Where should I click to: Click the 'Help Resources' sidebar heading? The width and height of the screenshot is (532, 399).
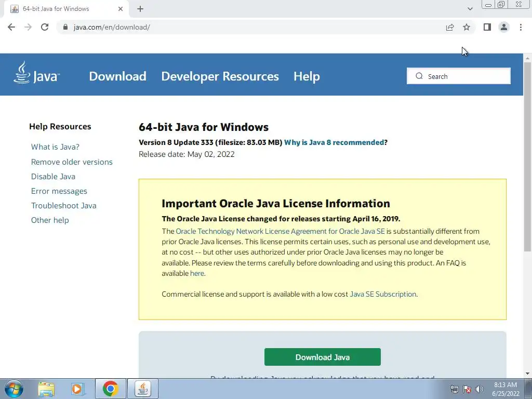click(60, 127)
